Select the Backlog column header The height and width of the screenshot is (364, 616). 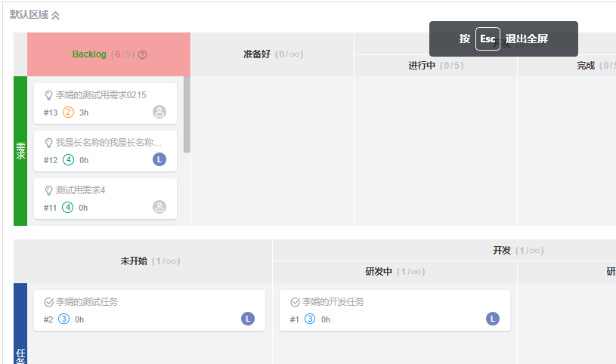(x=89, y=54)
